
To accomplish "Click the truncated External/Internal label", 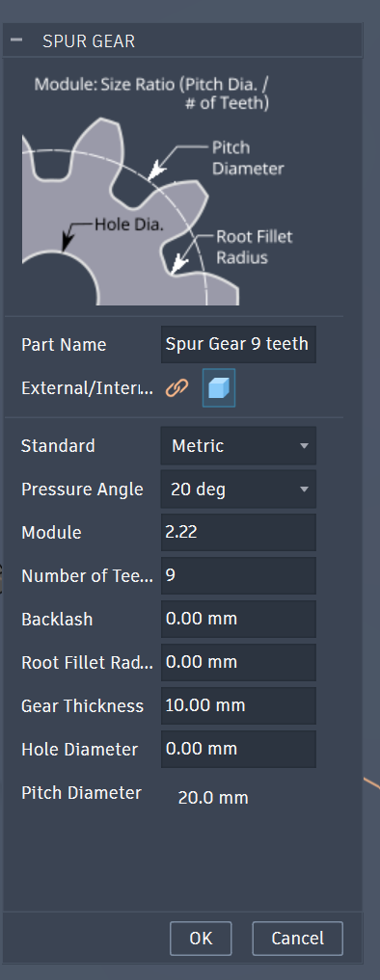I will tap(87, 388).
